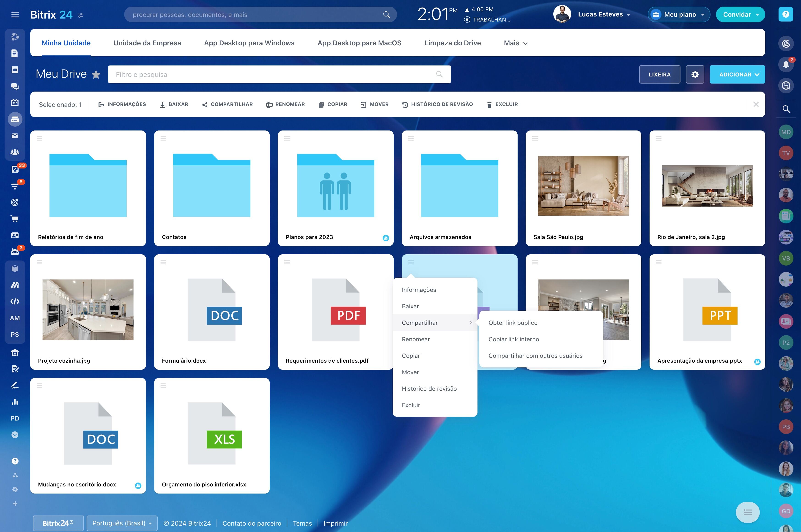Open the notifications bell icon
This screenshot has width=801, height=532.
click(786, 65)
